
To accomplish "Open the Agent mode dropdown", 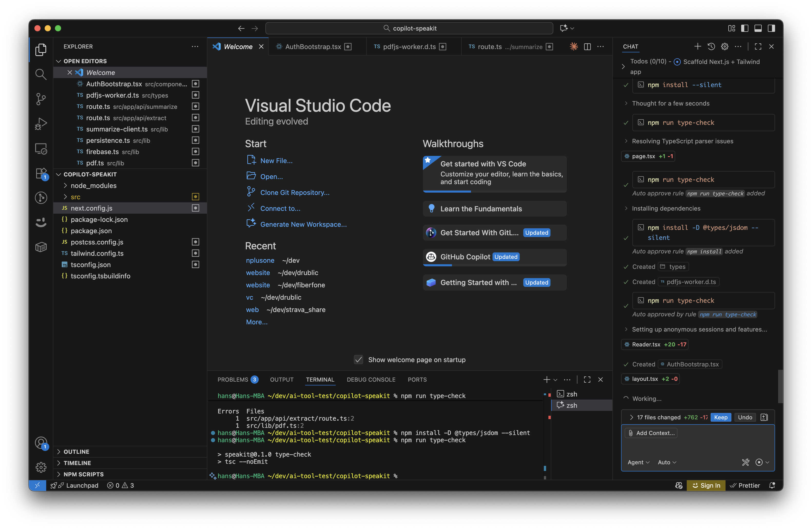I will (638, 462).
